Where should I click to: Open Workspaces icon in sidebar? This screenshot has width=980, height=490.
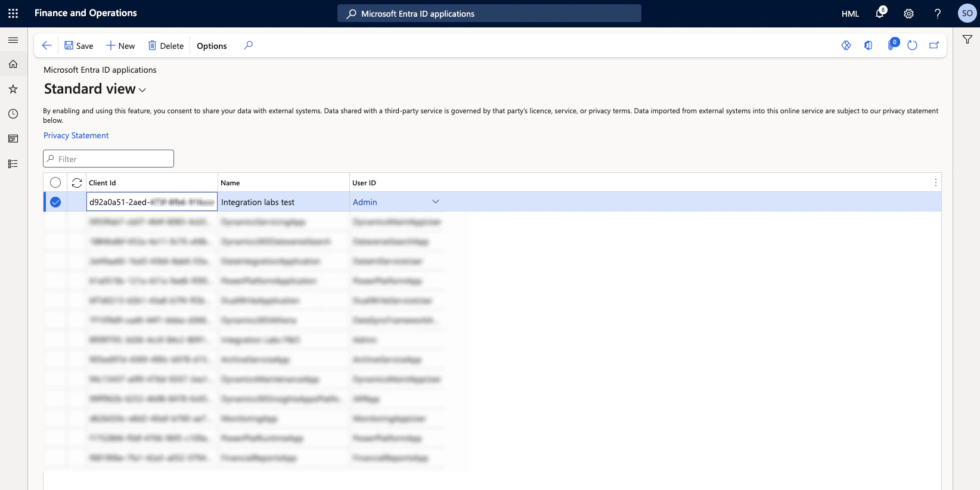(x=13, y=139)
